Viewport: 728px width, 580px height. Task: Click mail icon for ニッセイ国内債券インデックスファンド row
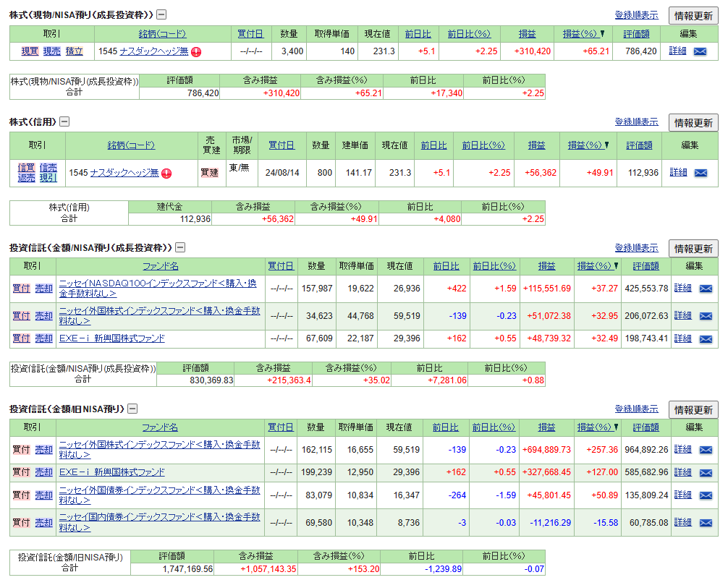pos(706,523)
